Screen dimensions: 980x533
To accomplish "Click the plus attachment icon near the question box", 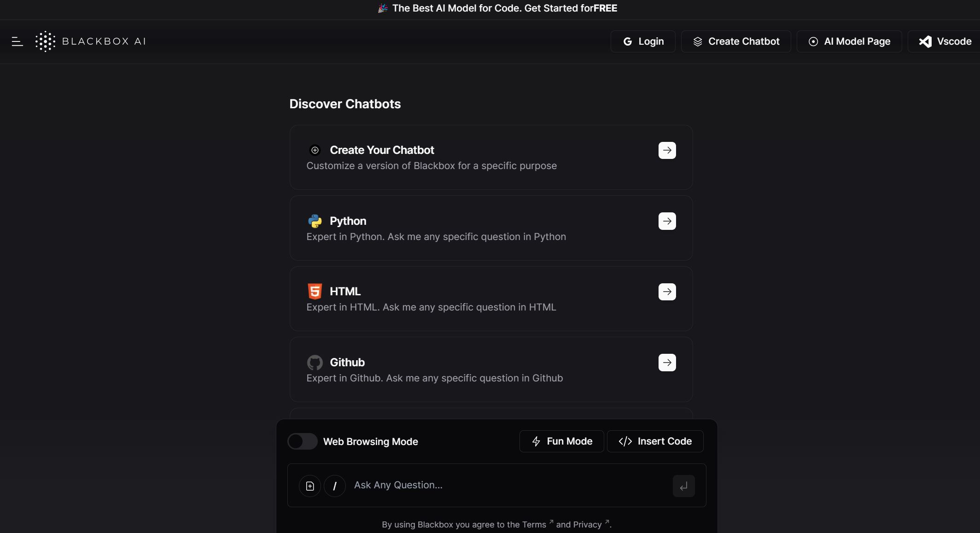I will (x=309, y=486).
